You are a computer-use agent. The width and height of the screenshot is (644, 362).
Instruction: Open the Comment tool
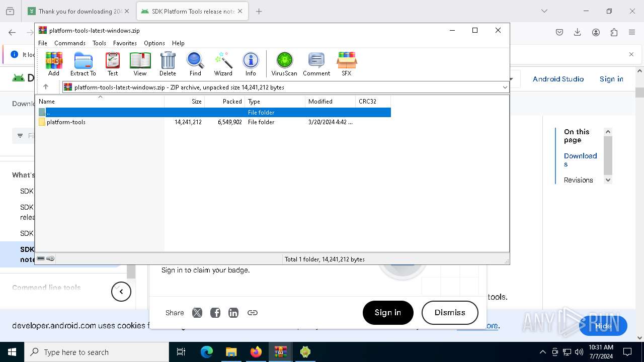tap(316, 64)
